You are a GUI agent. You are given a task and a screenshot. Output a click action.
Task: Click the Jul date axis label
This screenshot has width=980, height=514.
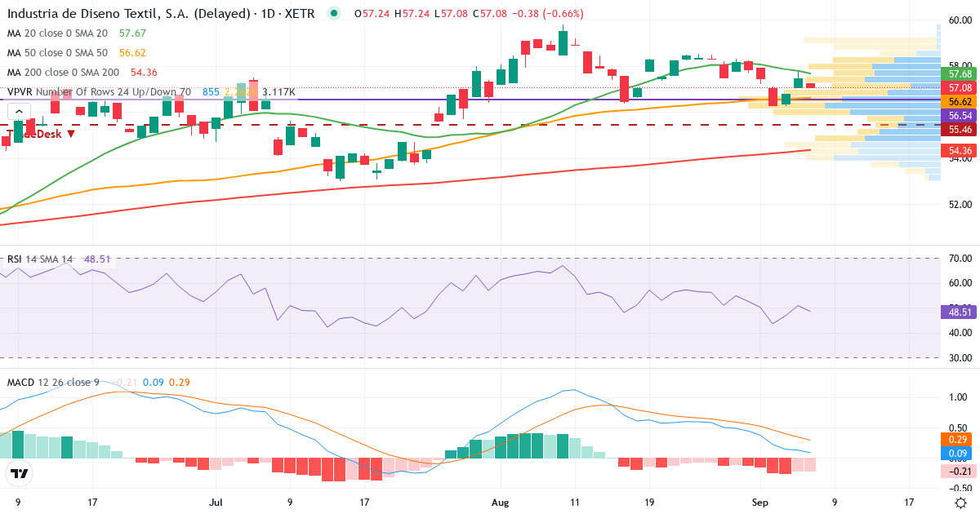click(x=216, y=503)
